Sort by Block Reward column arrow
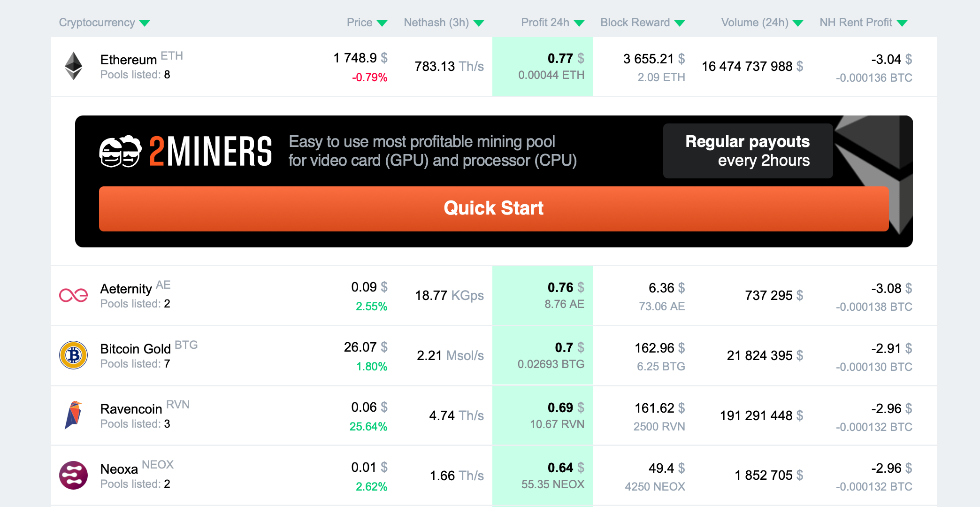The width and height of the screenshot is (980, 507). tap(680, 23)
